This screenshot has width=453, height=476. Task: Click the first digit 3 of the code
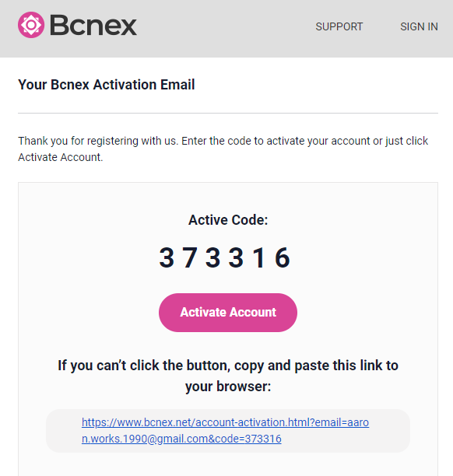coord(167,257)
